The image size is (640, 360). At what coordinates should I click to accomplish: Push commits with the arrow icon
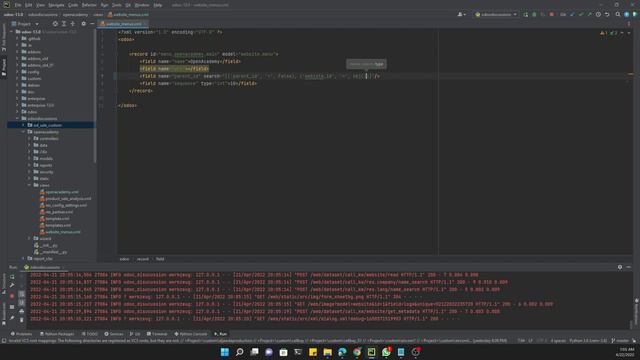[589, 14]
